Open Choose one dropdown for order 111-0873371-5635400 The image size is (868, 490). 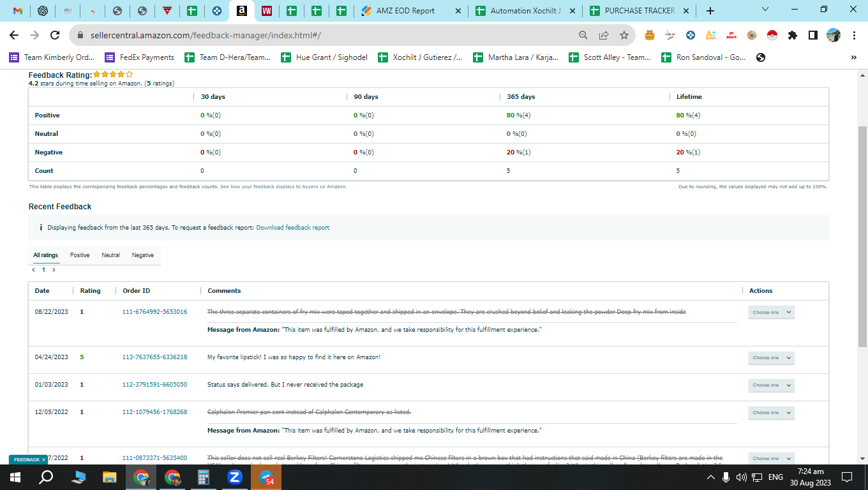[x=772, y=458]
